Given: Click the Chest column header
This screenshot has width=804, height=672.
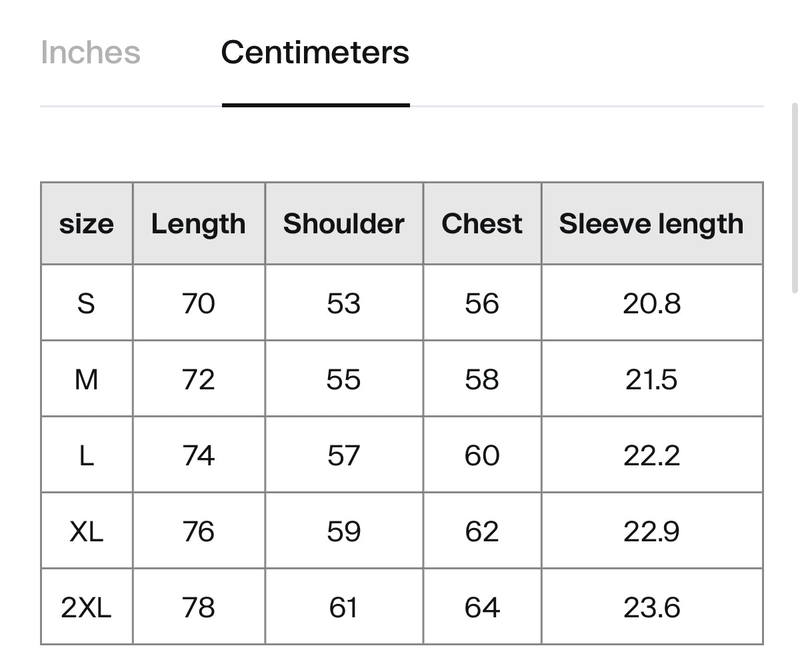Looking at the screenshot, I should [x=482, y=224].
